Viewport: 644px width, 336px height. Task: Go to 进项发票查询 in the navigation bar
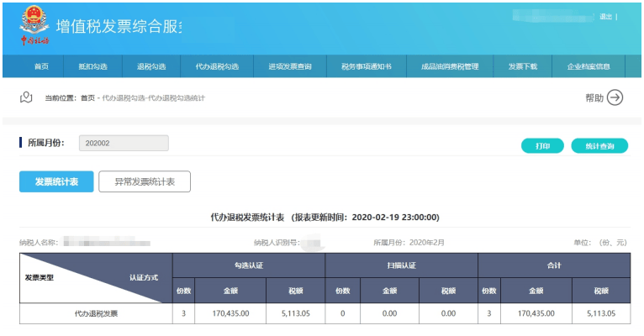coord(290,66)
